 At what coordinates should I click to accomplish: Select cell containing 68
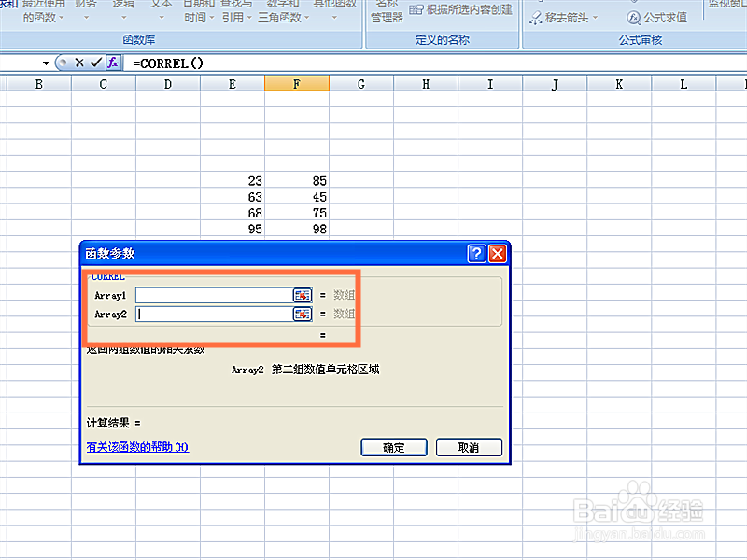tap(233, 213)
